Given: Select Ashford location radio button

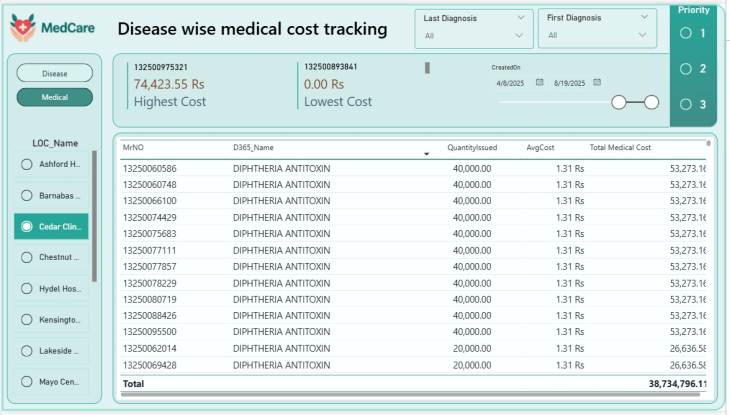Looking at the screenshot, I should [27, 164].
